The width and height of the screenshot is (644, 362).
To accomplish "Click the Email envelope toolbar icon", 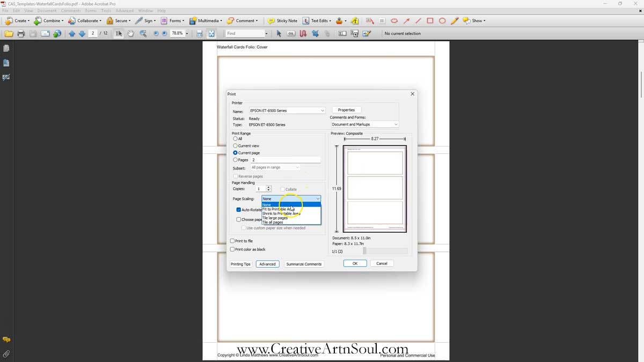I will click(45, 33).
